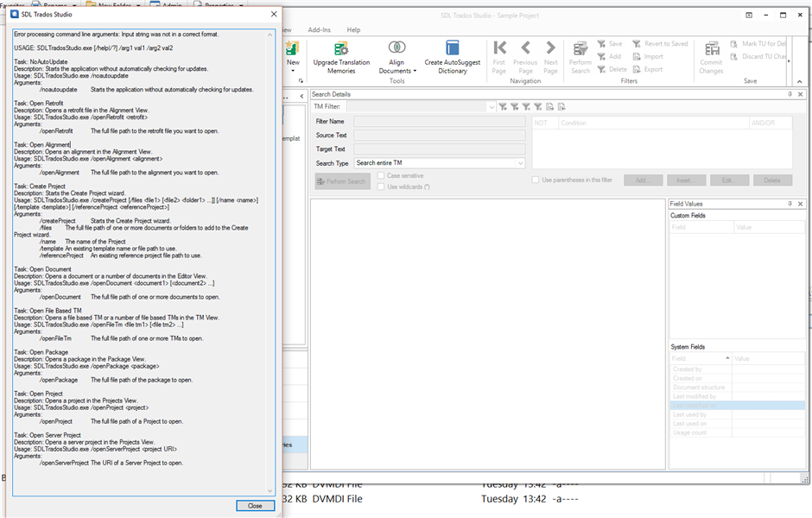Jump to Next Page
Viewport: 812px width, 518px height.
[550, 49]
